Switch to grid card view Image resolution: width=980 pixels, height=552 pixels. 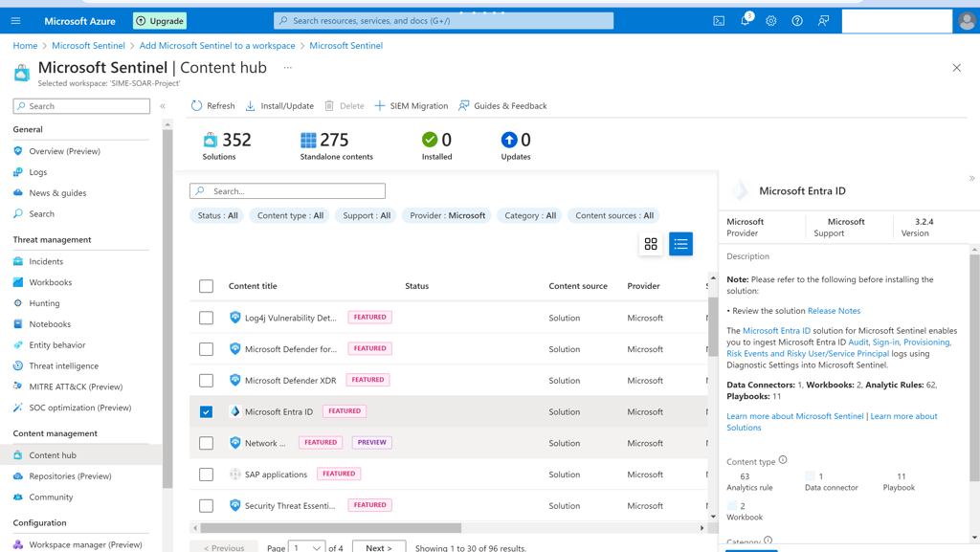651,244
